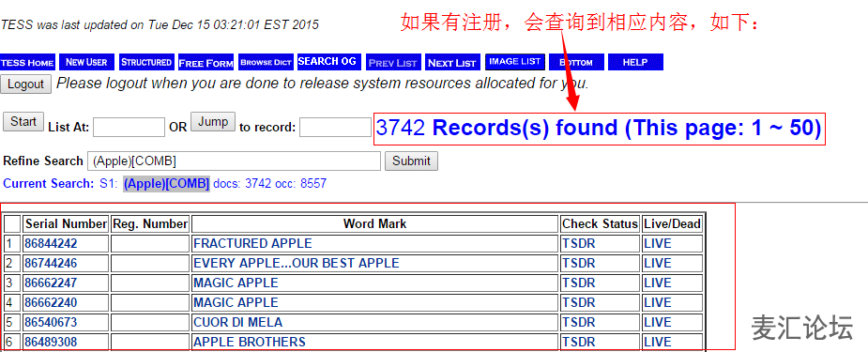
Task: Click LIVE status for FRACTURED APPLE
Action: tap(658, 243)
